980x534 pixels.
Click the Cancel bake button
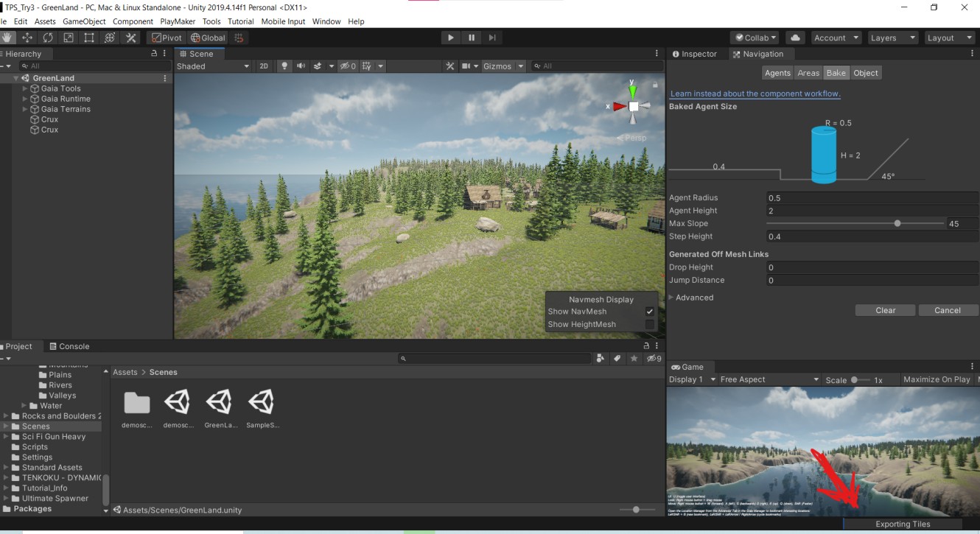coord(948,310)
